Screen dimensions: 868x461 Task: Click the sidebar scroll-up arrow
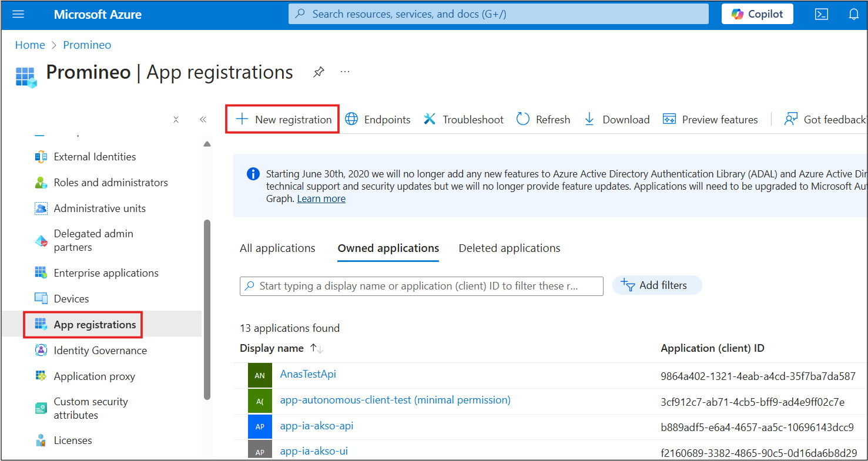pos(207,144)
